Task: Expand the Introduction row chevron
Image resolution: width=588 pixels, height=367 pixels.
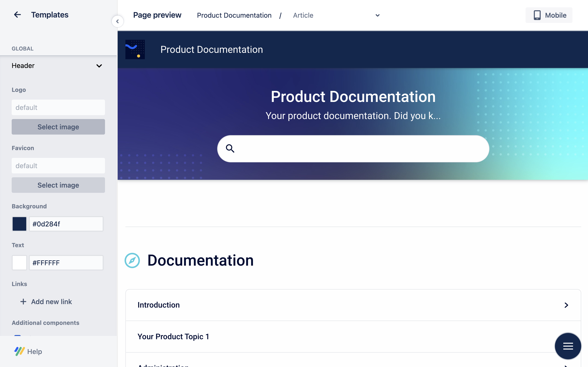Action: point(566,305)
